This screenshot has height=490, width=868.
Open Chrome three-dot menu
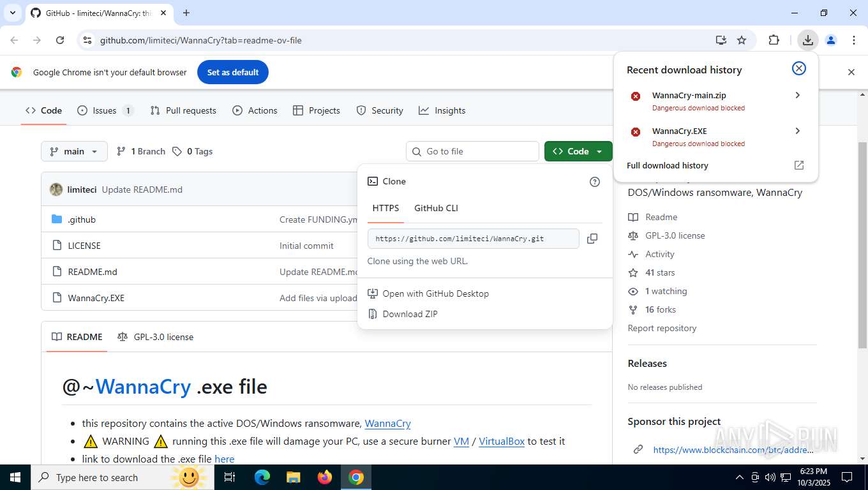853,40
